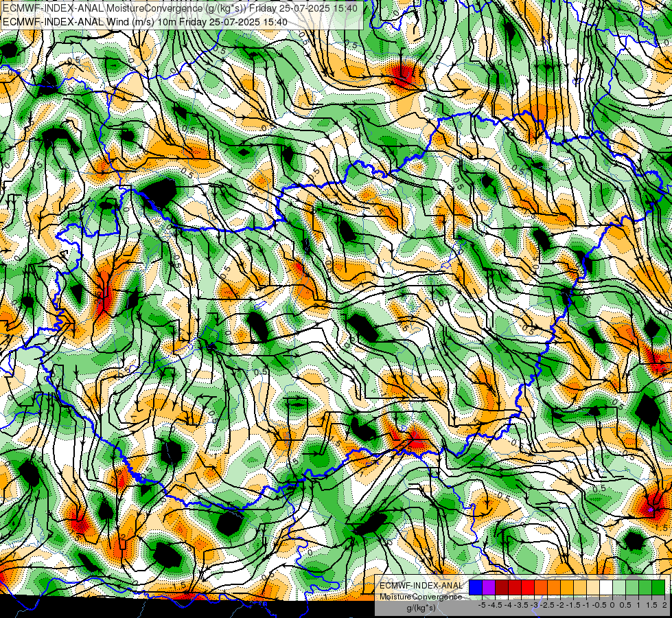
Task: Click the darkest green legend swatch
Action: pyautogui.click(x=658, y=587)
